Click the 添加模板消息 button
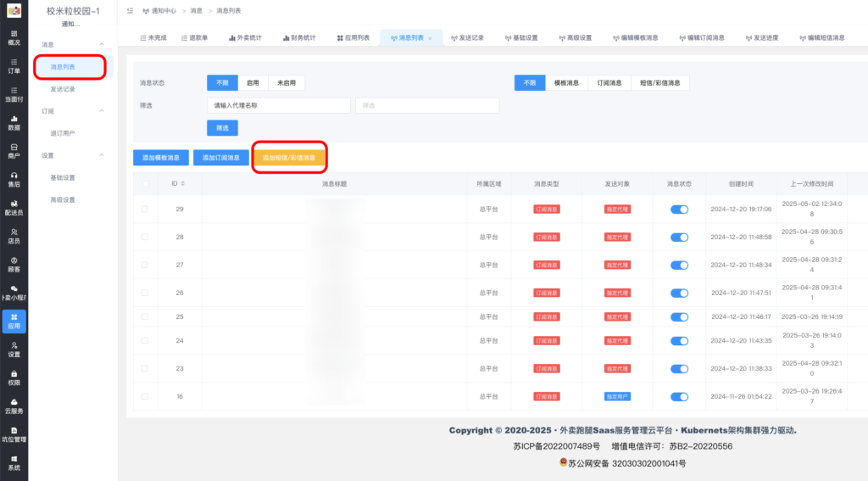Viewport: 868px width, 481px height. tap(161, 158)
